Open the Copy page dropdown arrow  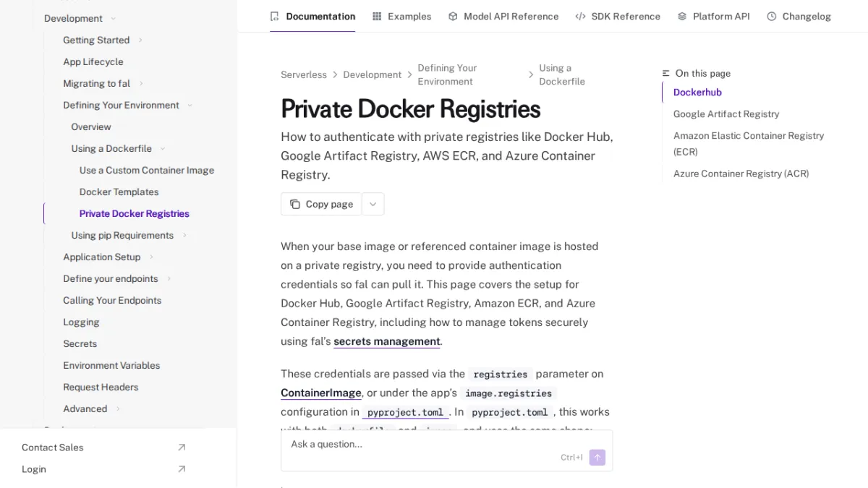pyautogui.click(x=373, y=204)
